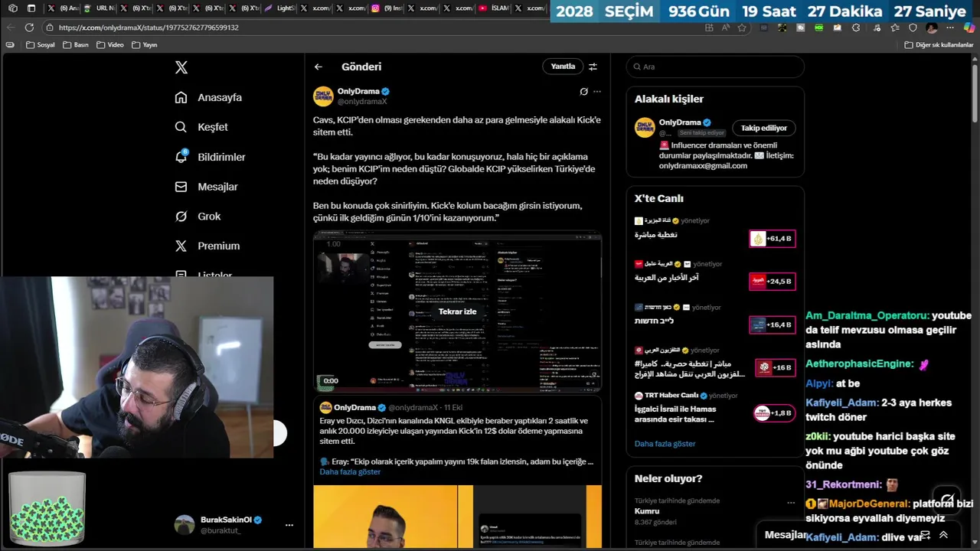This screenshot has width=980, height=551.
Task: Open the Video bookmarks folder
Action: coord(110,45)
